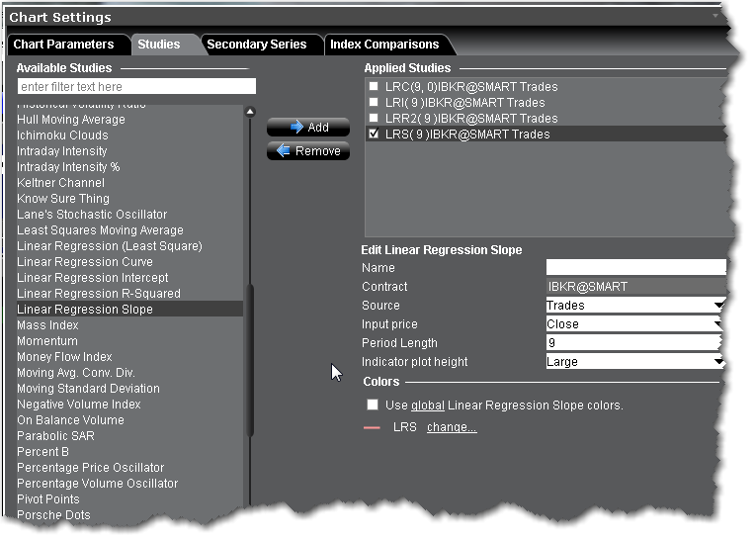This screenshot has width=756, height=541.
Task: Click the Remove button with left arrow
Action: coord(307,151)
